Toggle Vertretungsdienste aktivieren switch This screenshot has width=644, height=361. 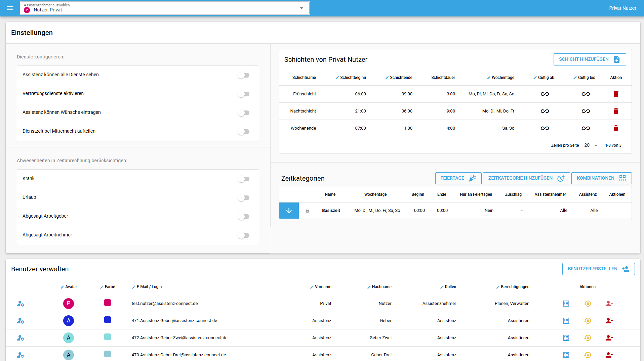click(244, 94)
